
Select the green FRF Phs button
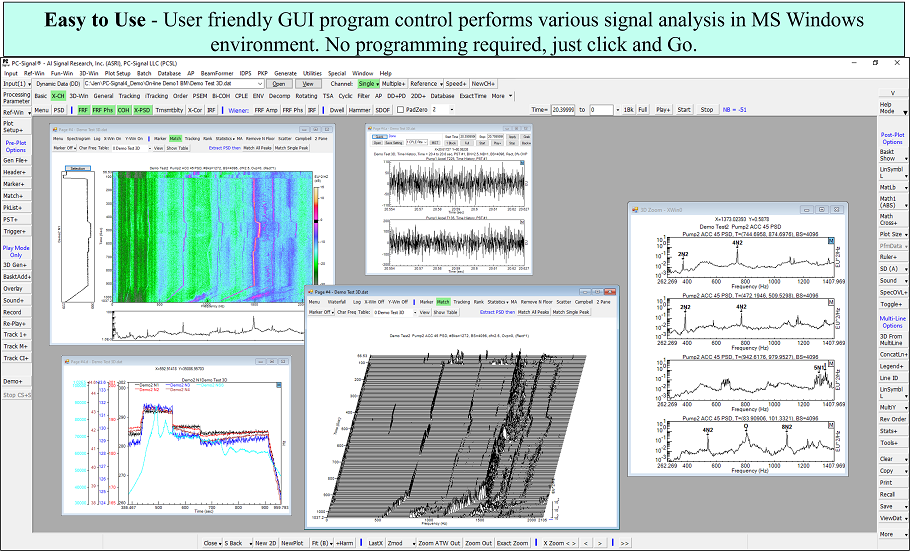102,109
